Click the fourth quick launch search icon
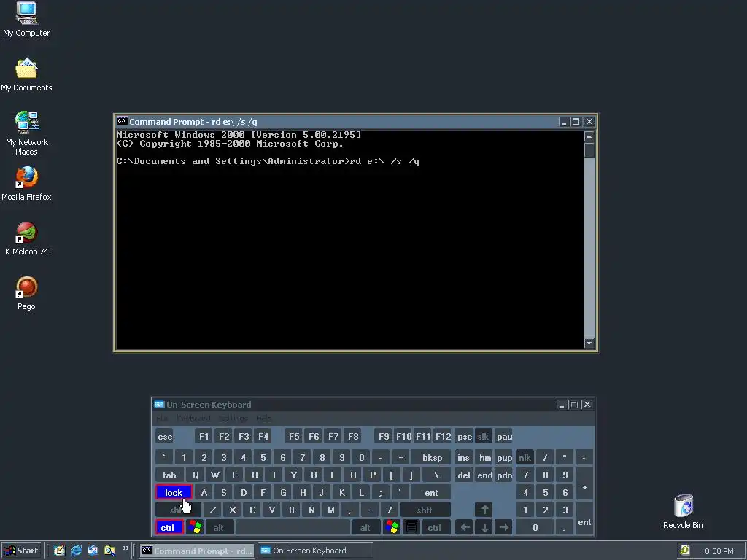Viewport: 747px width, 560px height. (x=109, y=551)
